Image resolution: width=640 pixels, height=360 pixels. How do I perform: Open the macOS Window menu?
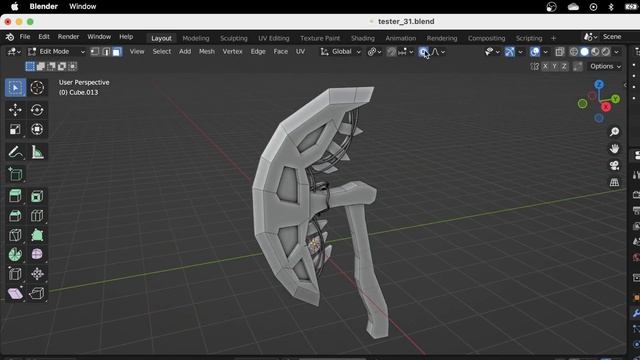pos(82,7)
